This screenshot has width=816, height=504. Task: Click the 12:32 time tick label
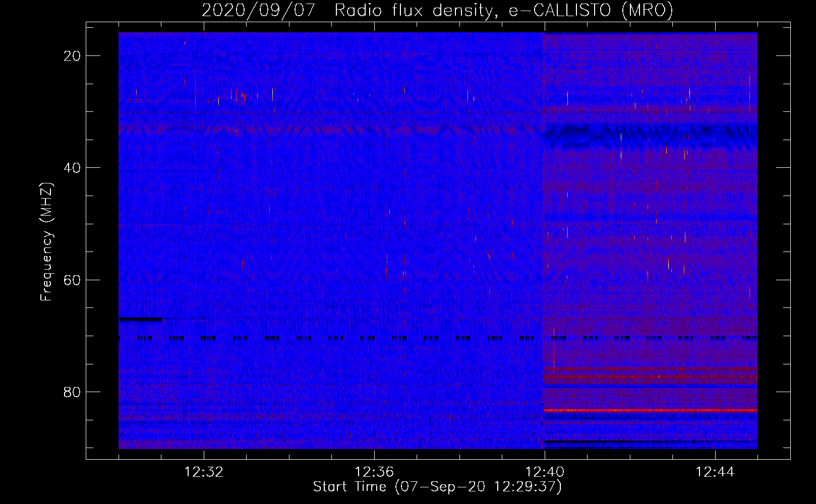(x=204, y=472)
